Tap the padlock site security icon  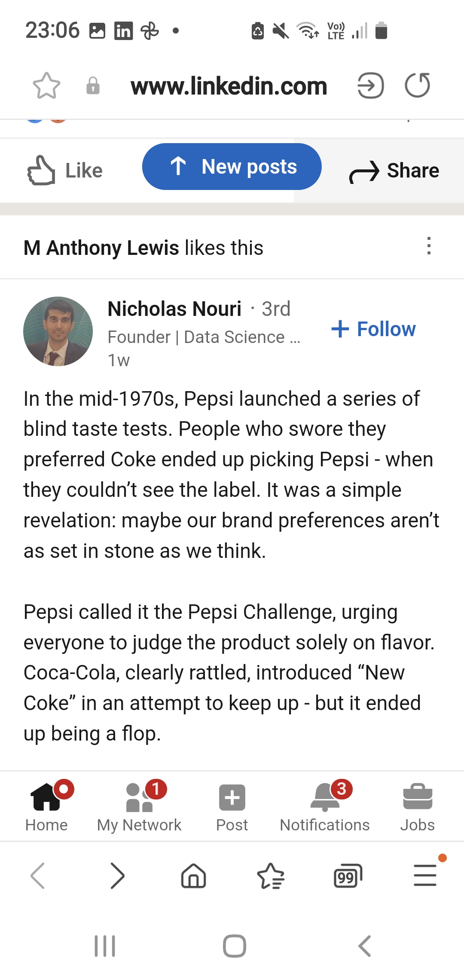[x=93, y=86]
